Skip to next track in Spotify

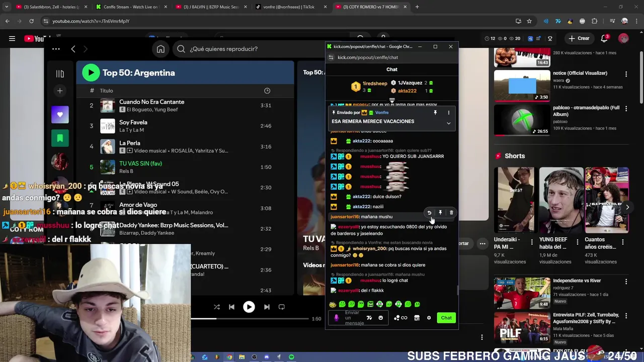tap(267, 307)
